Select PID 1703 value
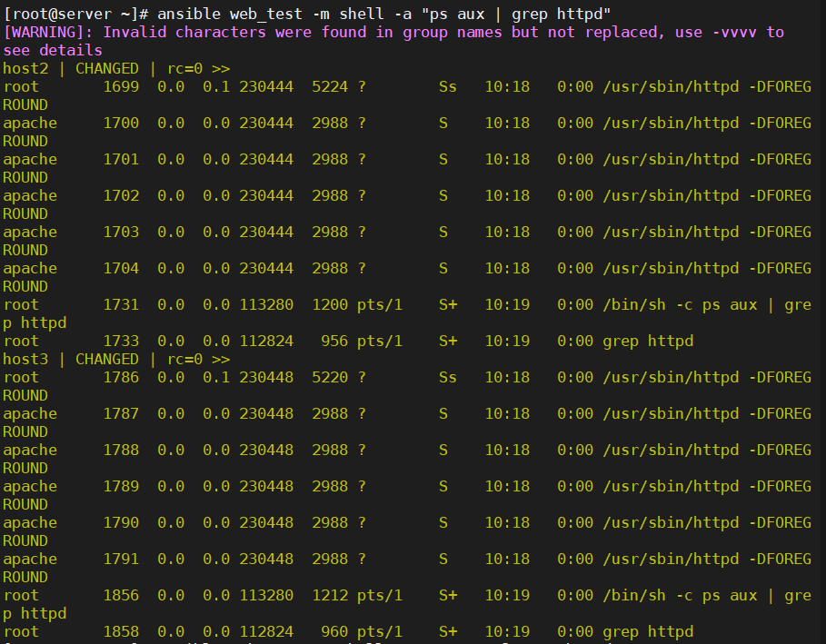Viewport: 826px width, 644px height. (121, 233)
